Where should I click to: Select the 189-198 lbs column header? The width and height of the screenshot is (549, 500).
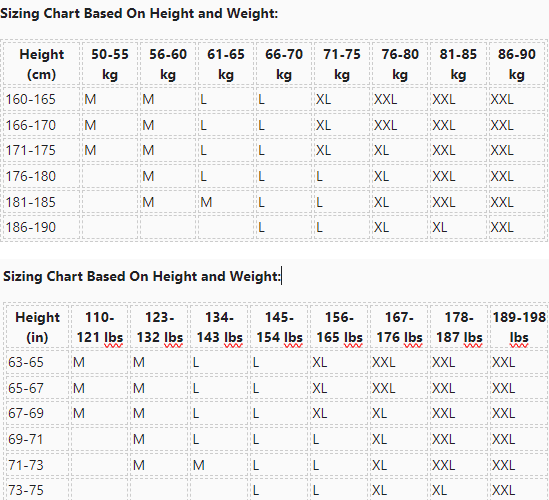point(519,327)
